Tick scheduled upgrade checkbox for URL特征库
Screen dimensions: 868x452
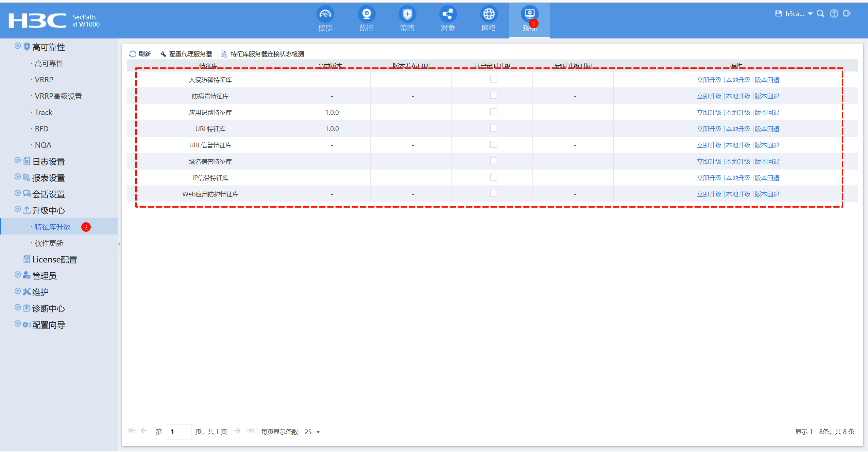tap(494, 128)
